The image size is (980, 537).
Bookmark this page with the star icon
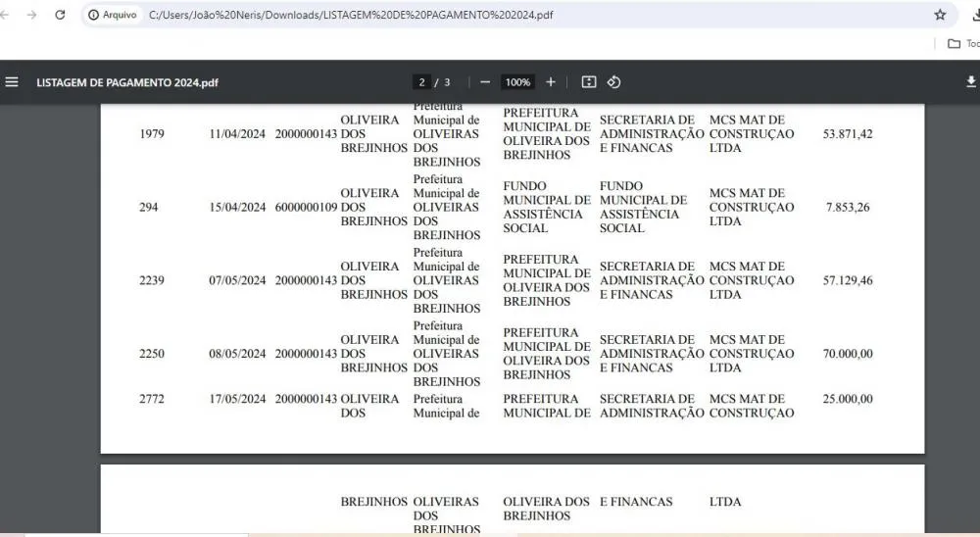tap(940, 15)
